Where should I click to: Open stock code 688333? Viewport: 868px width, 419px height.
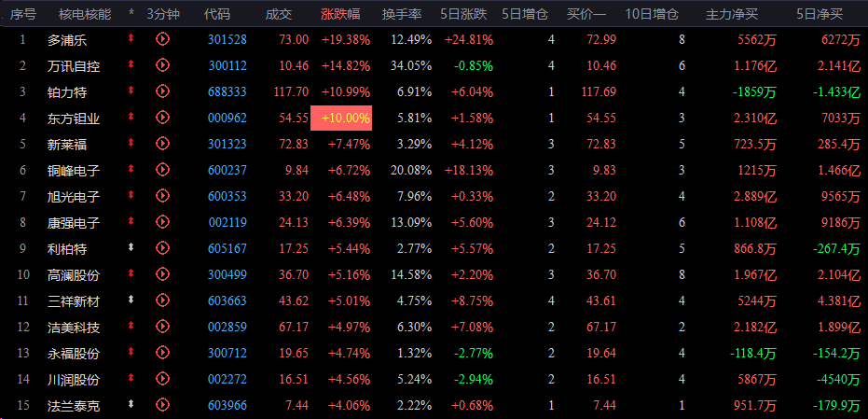tap(227, 91)
